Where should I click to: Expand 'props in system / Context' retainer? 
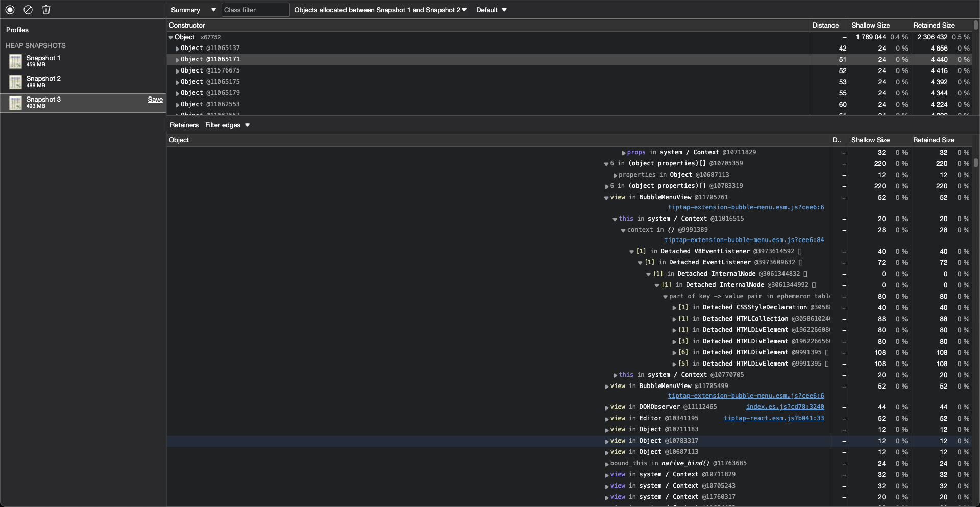[623, 152]
